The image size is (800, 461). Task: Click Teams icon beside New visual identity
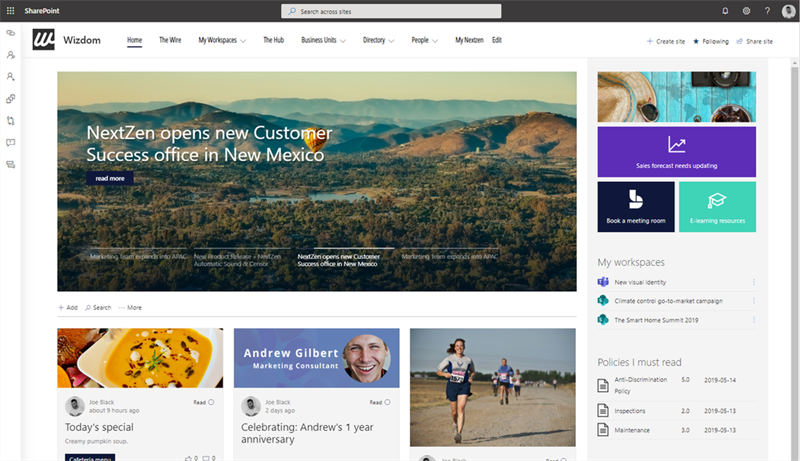[x=603, y=281]
